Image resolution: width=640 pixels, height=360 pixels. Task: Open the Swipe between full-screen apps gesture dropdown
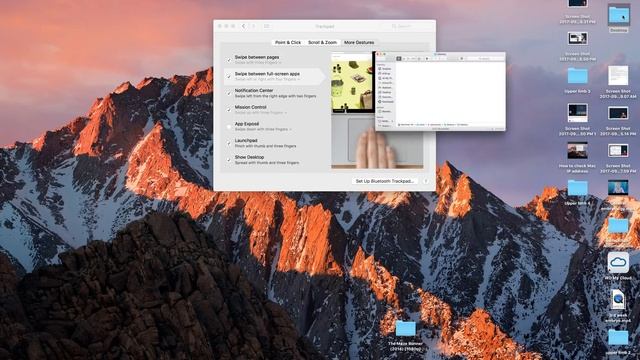point(267,79)
